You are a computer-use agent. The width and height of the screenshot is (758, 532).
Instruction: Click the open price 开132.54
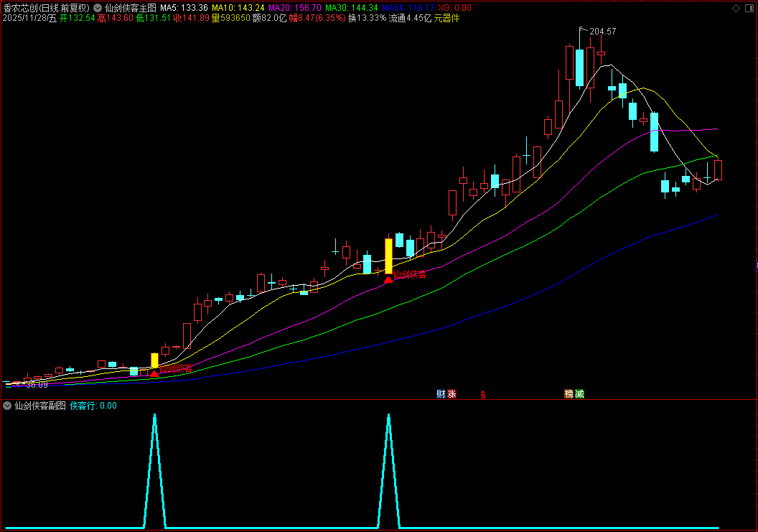pyautogui.click(x=78, y=19)
